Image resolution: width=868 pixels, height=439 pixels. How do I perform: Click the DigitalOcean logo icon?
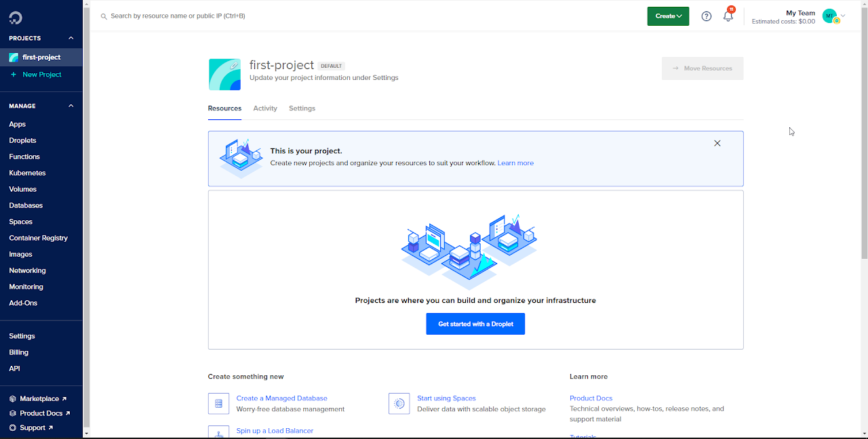16,18
